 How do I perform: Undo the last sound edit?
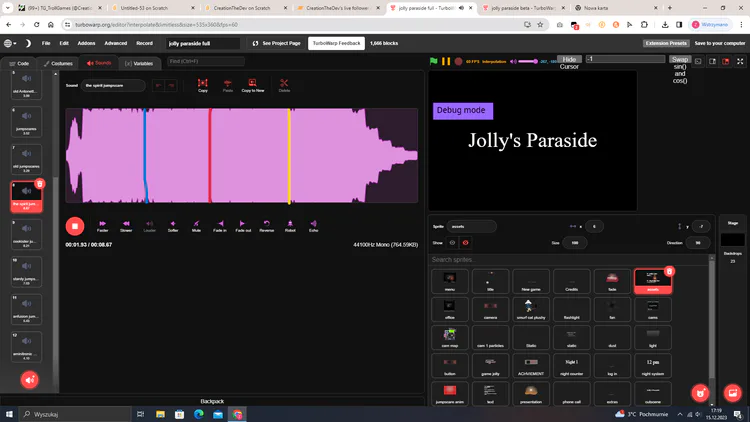click(158, 86)
